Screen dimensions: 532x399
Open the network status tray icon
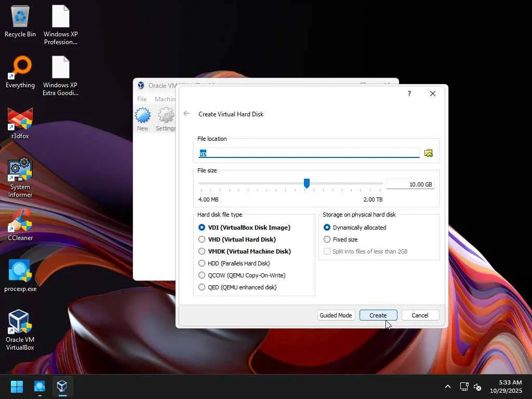pos(464,387)
